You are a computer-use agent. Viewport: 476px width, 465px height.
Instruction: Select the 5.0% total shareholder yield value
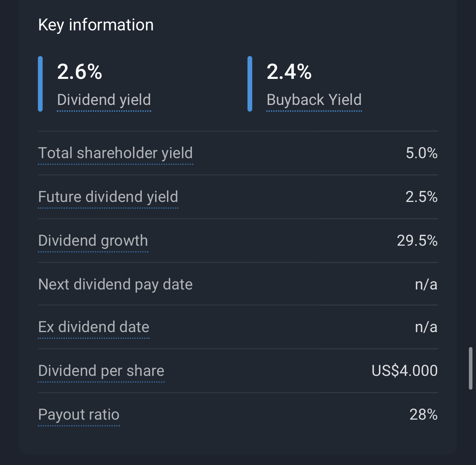point(422,153)
